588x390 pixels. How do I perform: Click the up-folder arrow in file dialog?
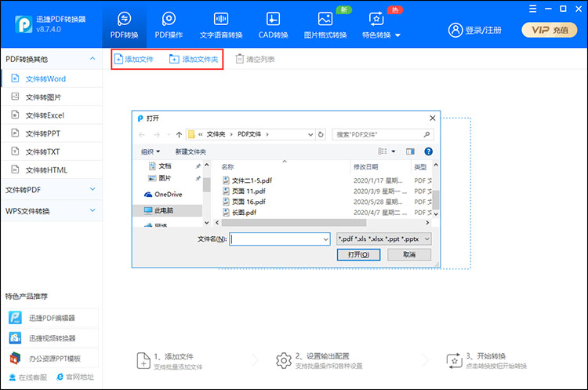click(179, 134)
